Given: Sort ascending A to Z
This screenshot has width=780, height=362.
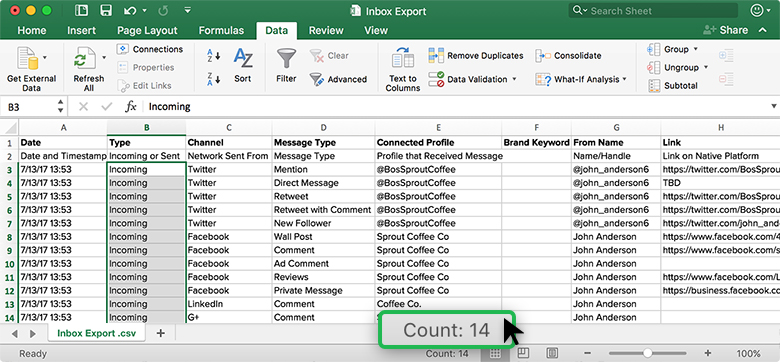Looking at the screenshot, I should click(213, 56).
